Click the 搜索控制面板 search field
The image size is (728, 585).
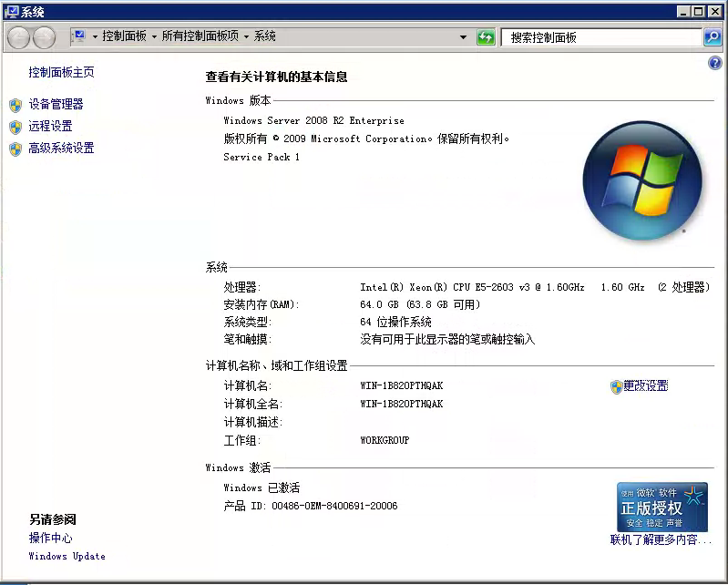pos(601,37)
